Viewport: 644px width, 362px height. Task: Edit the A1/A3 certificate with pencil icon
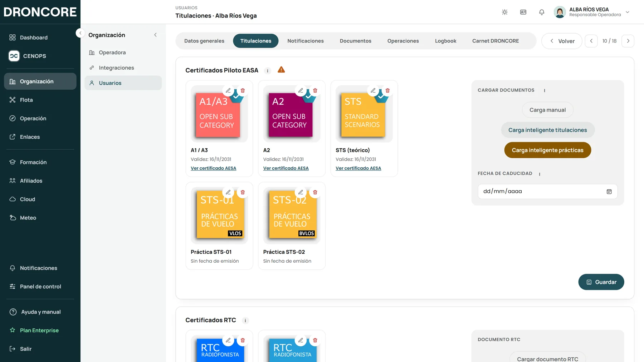pos(228,90)
